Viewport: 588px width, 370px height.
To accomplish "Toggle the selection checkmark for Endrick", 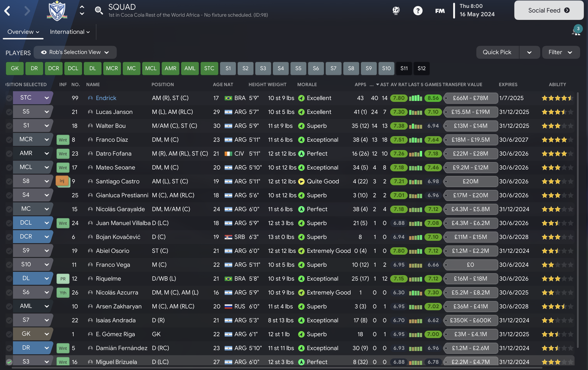I will tap(9, 98).
